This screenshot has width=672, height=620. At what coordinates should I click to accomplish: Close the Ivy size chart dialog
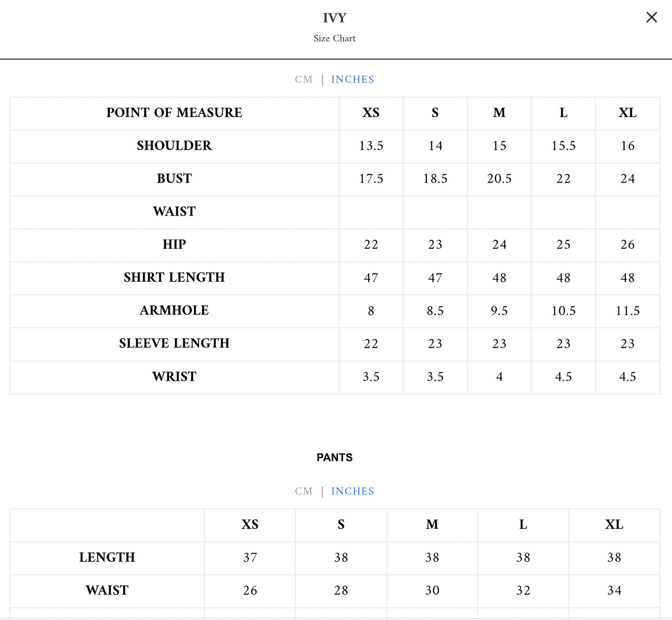(652, 18)
